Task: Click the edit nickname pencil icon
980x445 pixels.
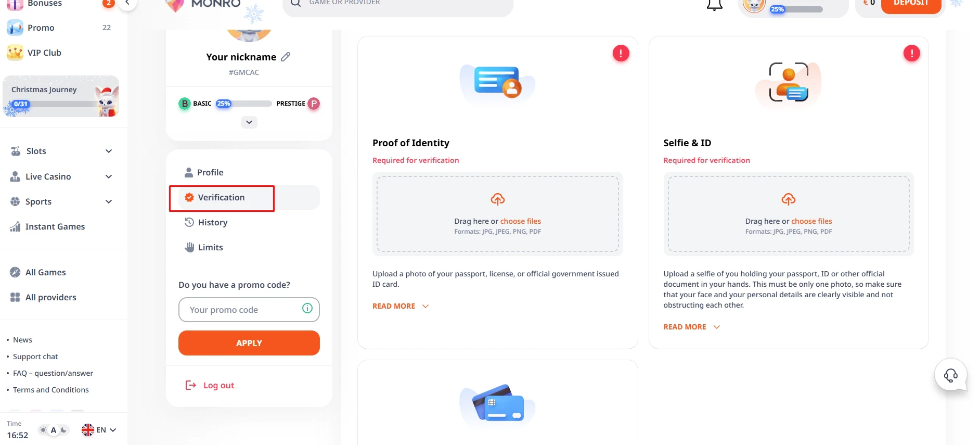Action: tap(286, 57)
